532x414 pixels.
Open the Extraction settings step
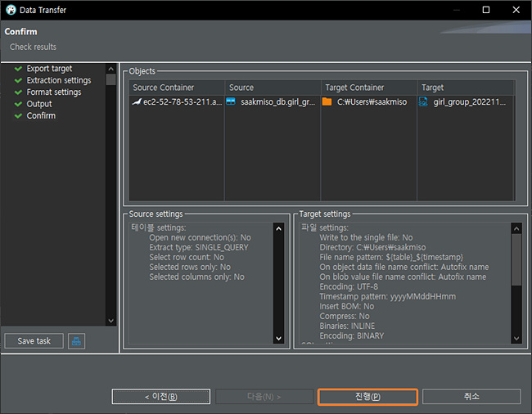[x=59, y=80]
